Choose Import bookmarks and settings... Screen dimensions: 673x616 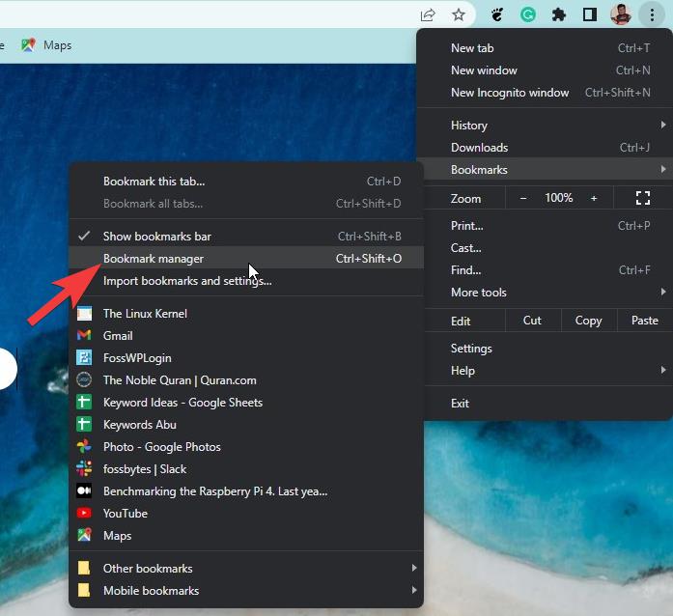tap(246, 281)
